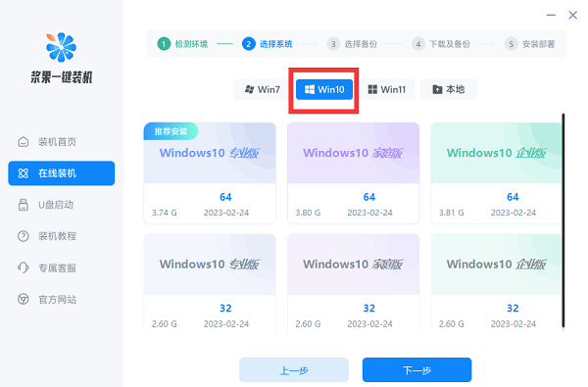Switch to the Win11 tab

[387, 89]
